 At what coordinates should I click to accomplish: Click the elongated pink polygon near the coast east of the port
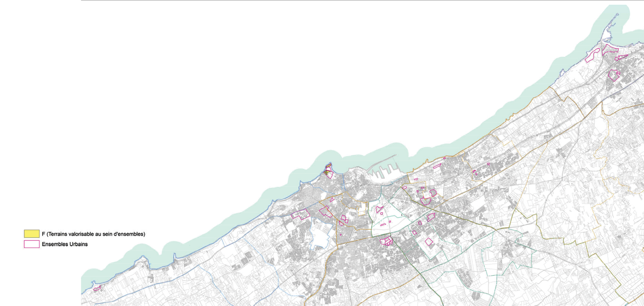(437, 166)
